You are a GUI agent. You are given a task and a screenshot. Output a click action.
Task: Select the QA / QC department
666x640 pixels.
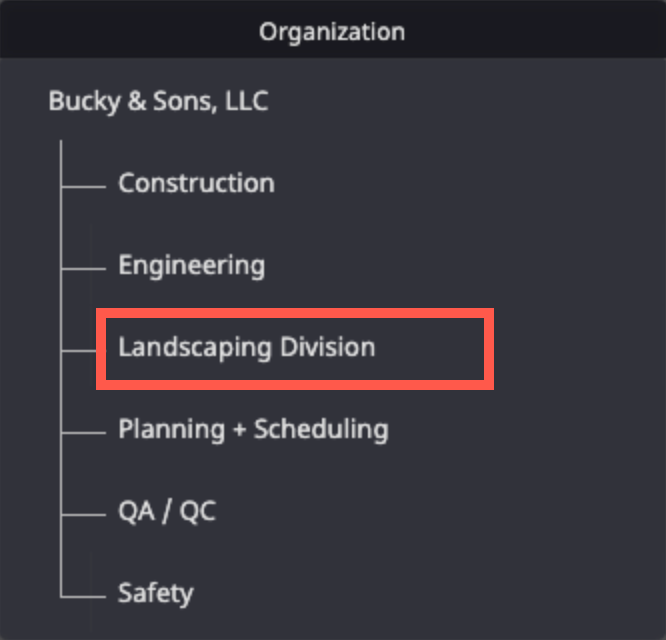click(x=166, y=512)
